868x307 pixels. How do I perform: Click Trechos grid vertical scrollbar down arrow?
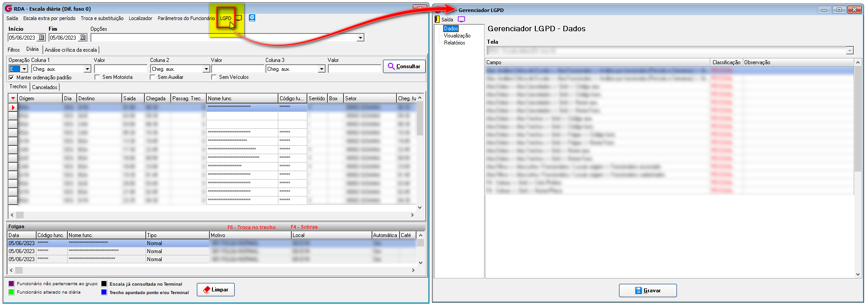point(420,207)
